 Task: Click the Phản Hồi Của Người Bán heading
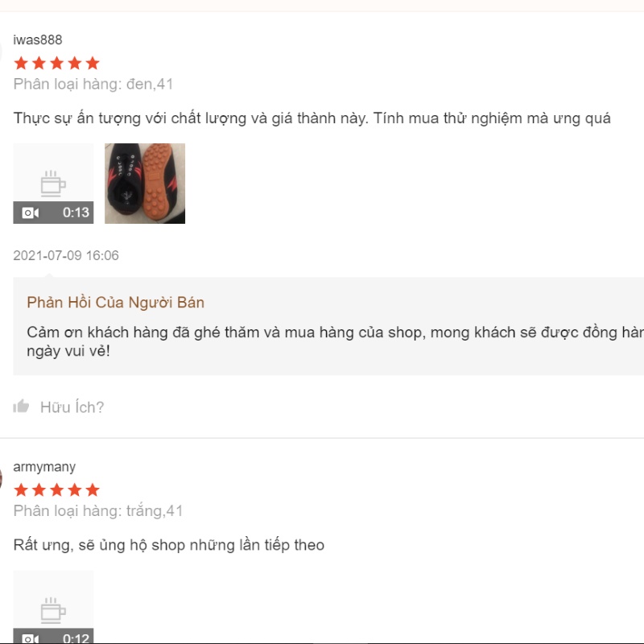click(115, 303)
